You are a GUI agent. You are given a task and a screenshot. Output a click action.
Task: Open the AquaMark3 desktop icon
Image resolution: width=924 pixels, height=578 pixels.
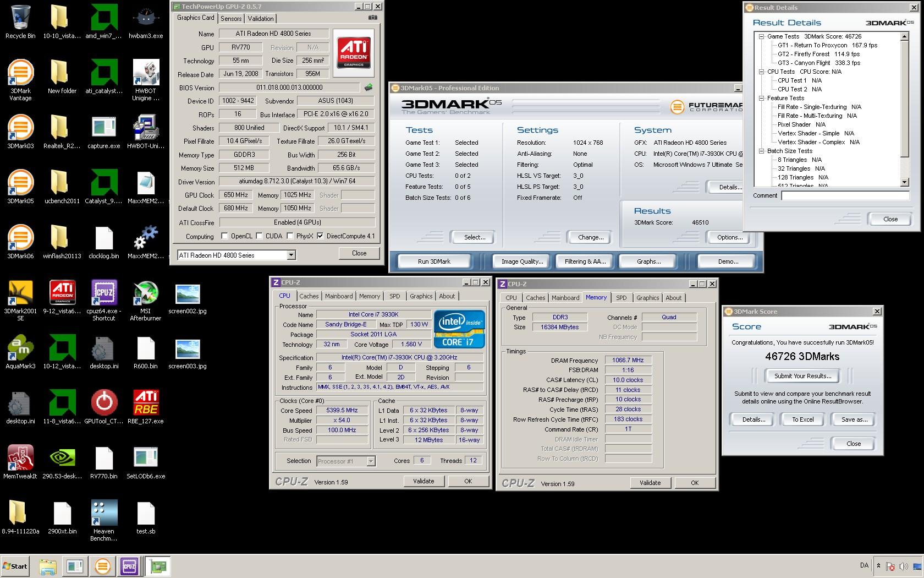tap(20, 351)
